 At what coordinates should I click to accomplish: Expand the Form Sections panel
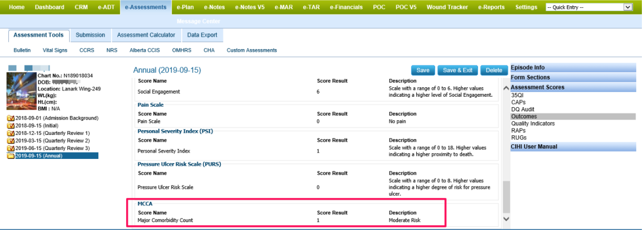[x=573, y=77]
